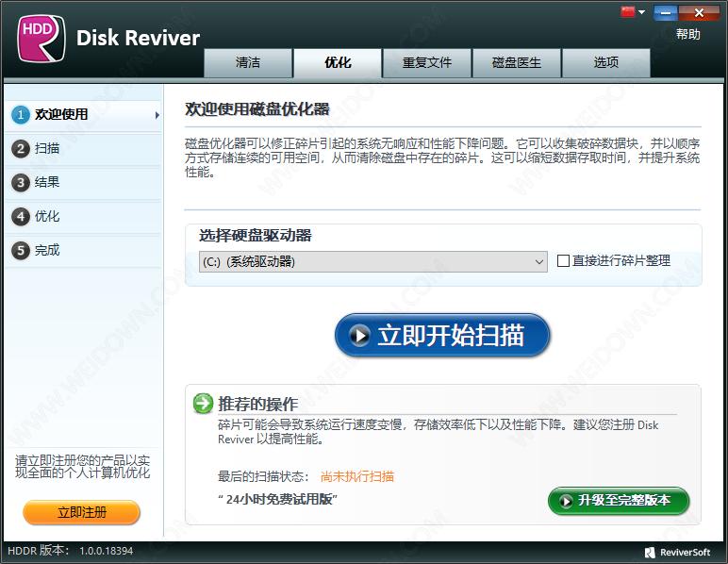This screenshot has height=564, width=728.
Task: Select the 扫描 step in the sidebar
Action: click(83, 148)
